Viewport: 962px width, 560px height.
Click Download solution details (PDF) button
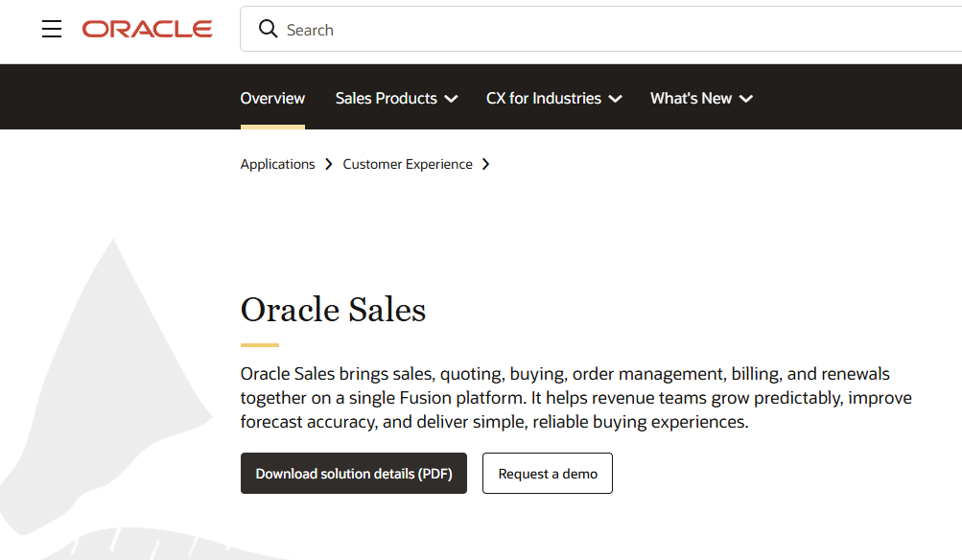pyautogui.click(x=353, y=473)
